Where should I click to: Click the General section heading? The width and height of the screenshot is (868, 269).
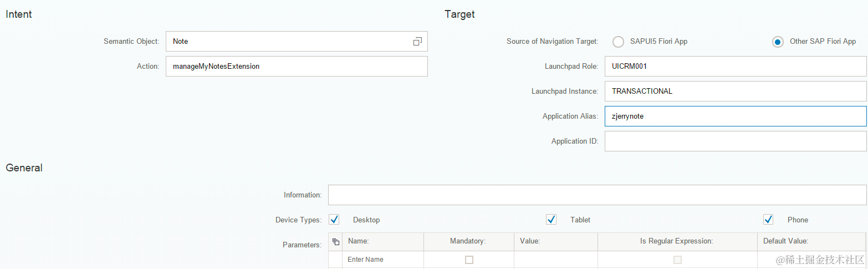coord(24,168)
